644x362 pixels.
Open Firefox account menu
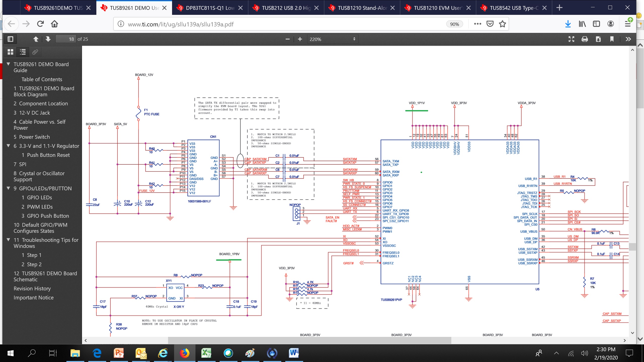pyautogui.click(x=611, y=24)
